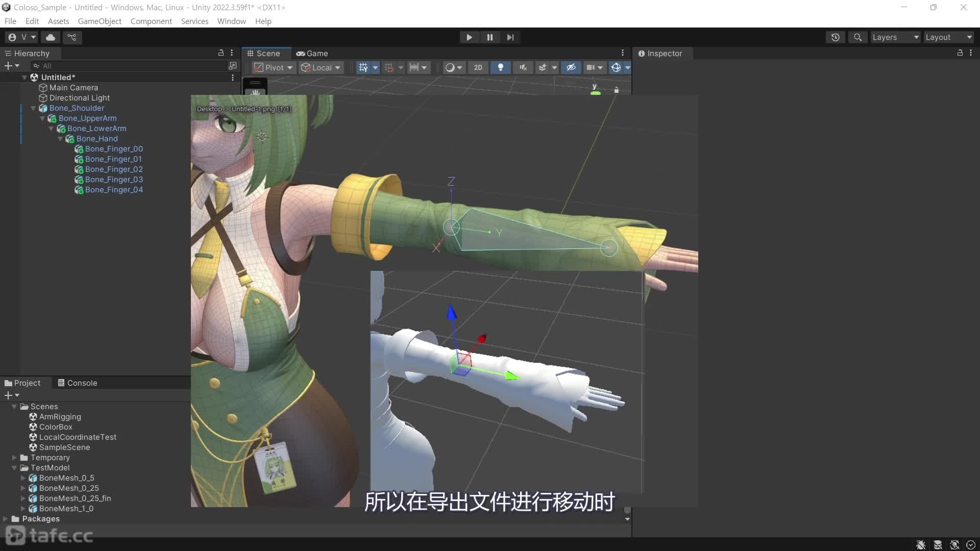Click the Play button in the toolbar

(469, 37)
